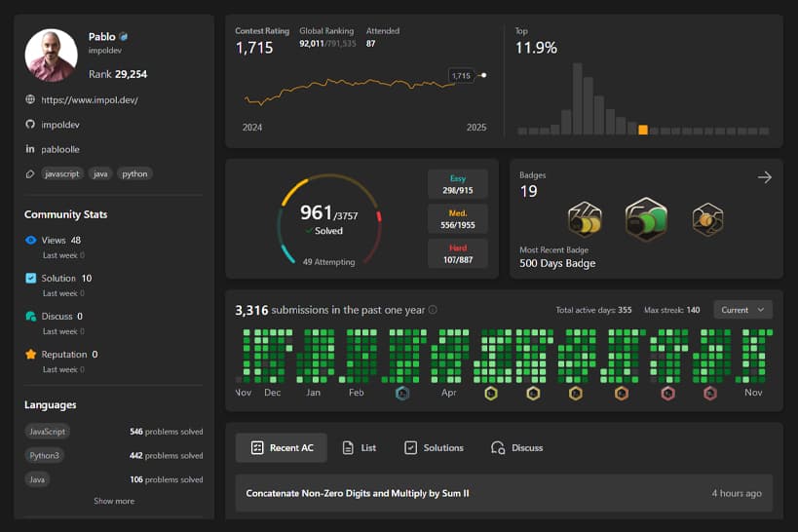Click the 500 Days green badge
This screenshot has height=532, width=798.
(644, 219)
